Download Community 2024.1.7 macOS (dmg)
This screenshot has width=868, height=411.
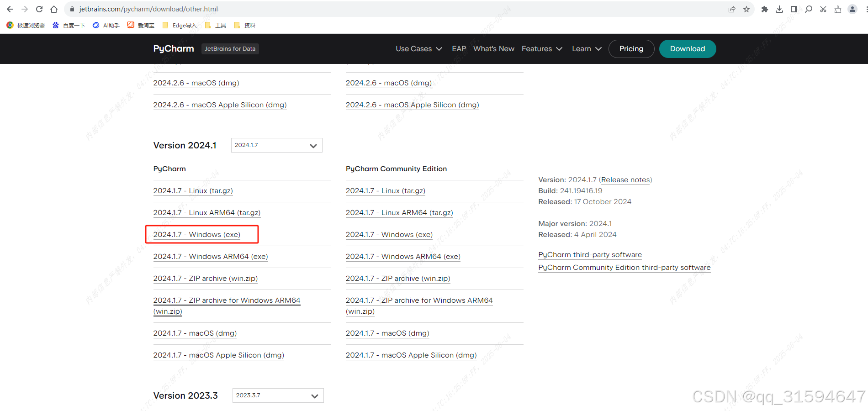click(387, 333)
